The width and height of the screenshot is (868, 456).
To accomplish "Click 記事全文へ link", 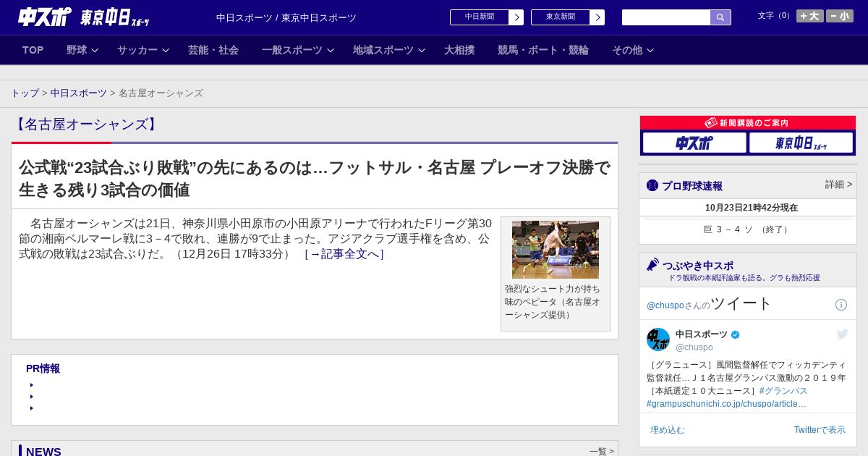I will 344,254.
